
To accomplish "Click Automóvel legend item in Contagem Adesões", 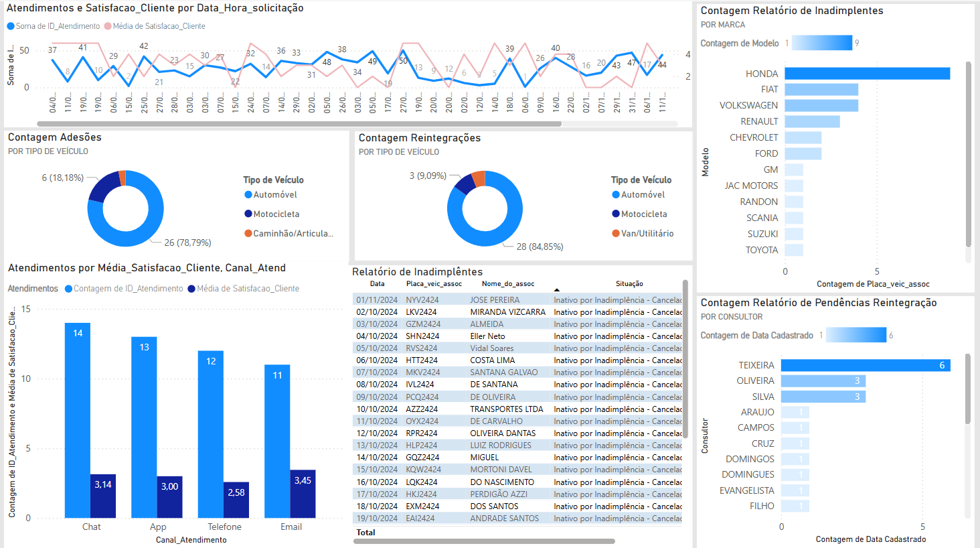I will pos(270,195).
